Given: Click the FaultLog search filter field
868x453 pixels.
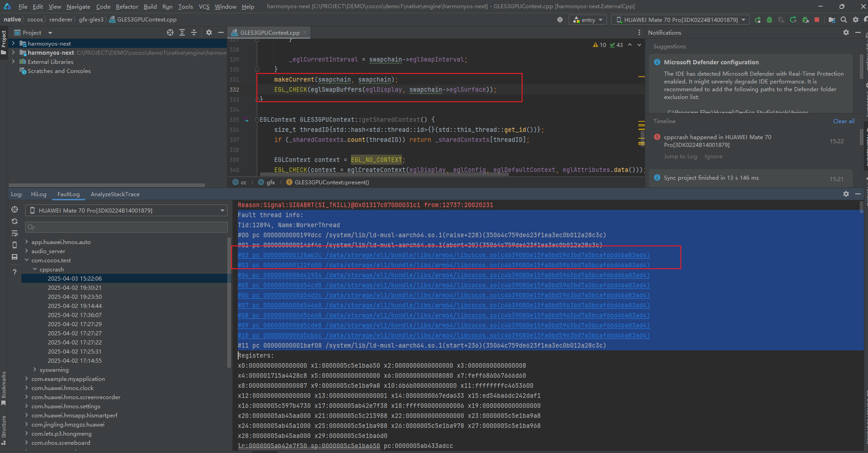Looking at the screenshot, I should click(x=127, y=227).
